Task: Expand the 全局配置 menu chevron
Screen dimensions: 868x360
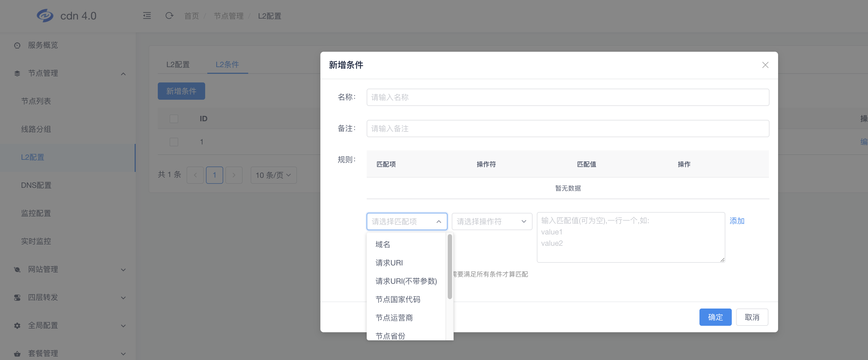Action: (123, 326)
